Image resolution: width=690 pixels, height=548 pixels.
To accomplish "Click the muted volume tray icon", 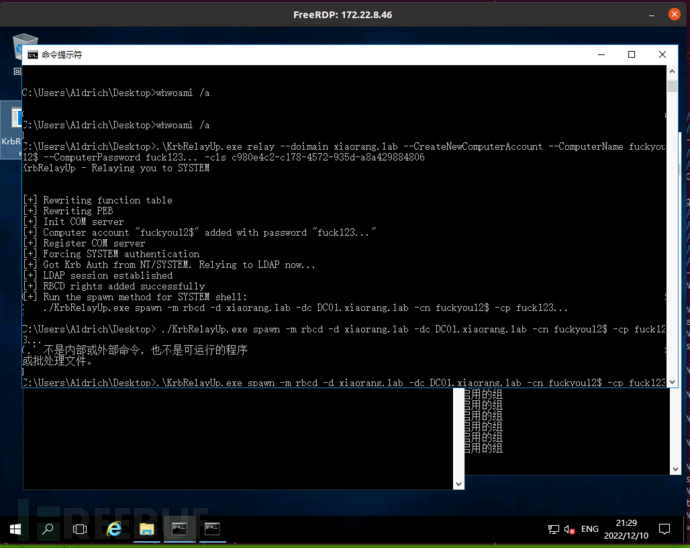I will click(x=569, y=530).
